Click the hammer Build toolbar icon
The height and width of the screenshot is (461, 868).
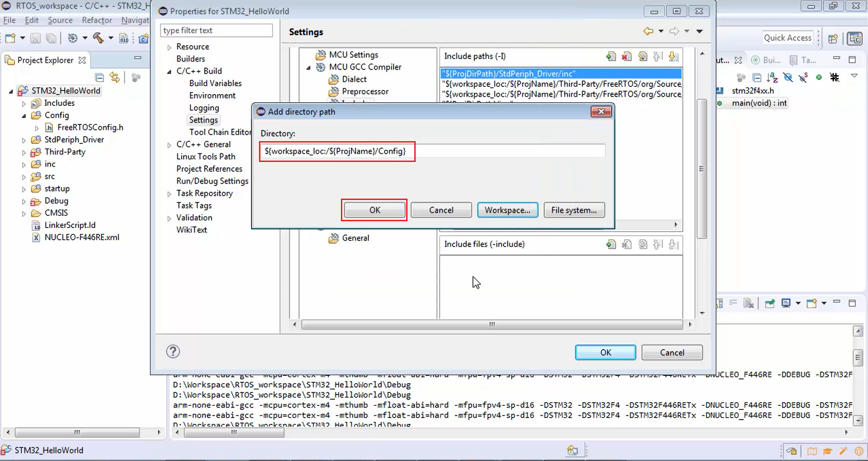pyautogui.click(x=98, y=38)
